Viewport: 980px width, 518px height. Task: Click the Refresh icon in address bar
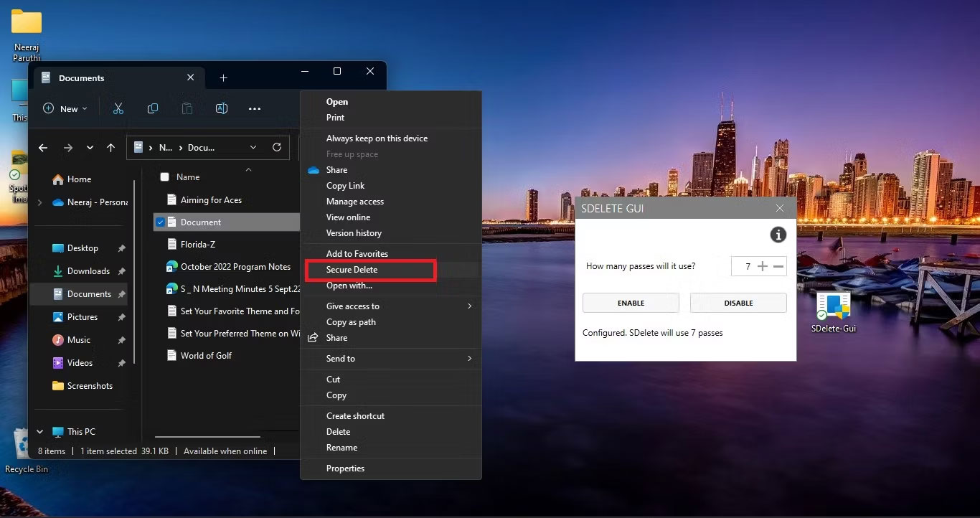click(x=277, y=147)
